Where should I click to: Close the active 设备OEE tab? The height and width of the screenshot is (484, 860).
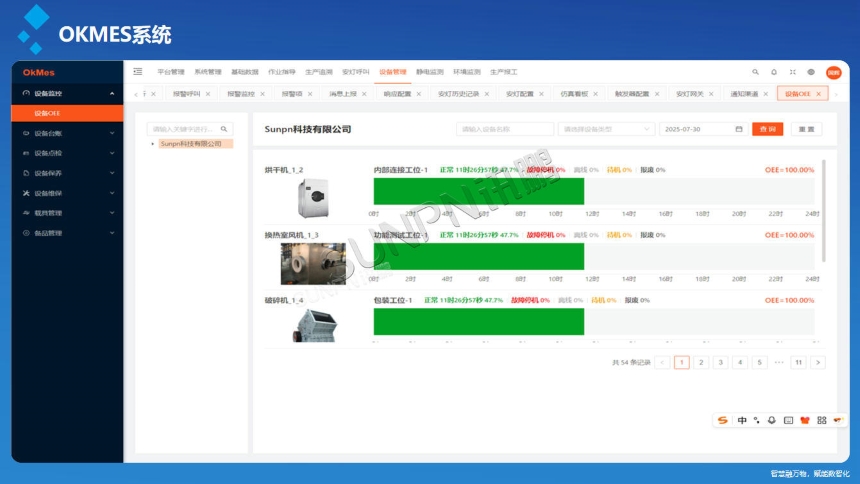tap(818, 94)
